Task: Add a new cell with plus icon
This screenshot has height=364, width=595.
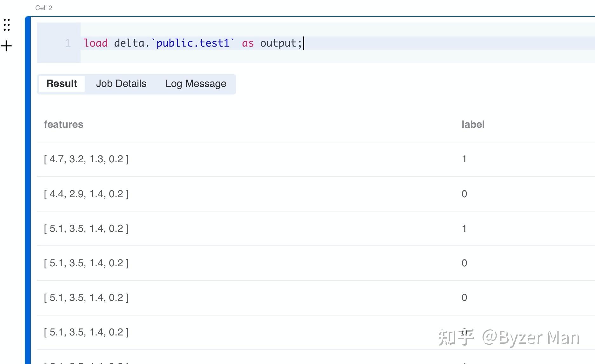Action: [6, 46]
